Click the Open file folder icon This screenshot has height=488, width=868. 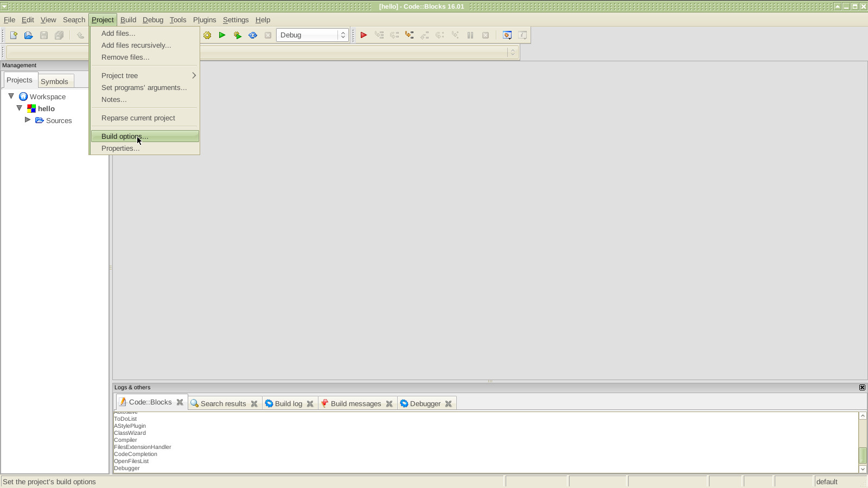(29, 35)
